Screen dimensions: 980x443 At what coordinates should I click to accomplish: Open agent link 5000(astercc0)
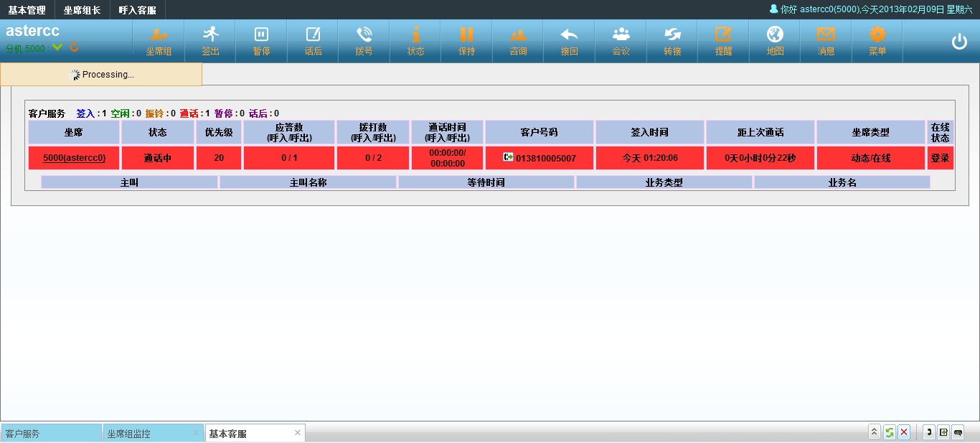click(x=74, y=158)
